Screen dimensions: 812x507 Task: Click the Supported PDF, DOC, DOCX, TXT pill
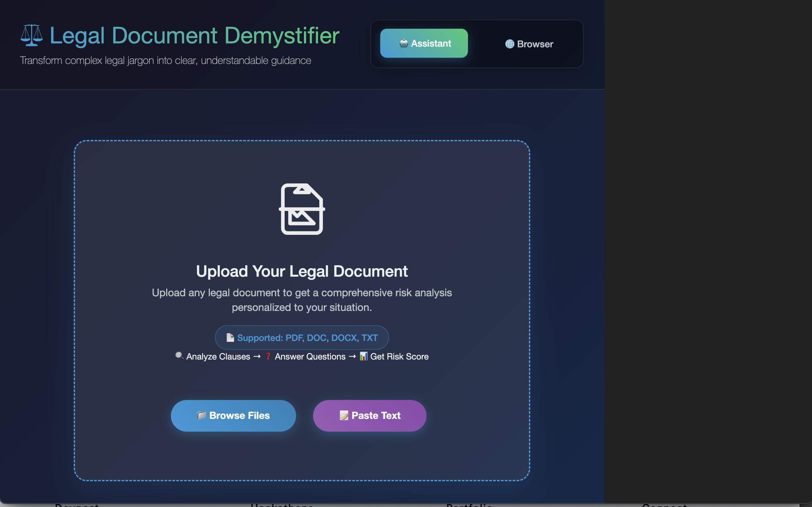click(302, 338)
